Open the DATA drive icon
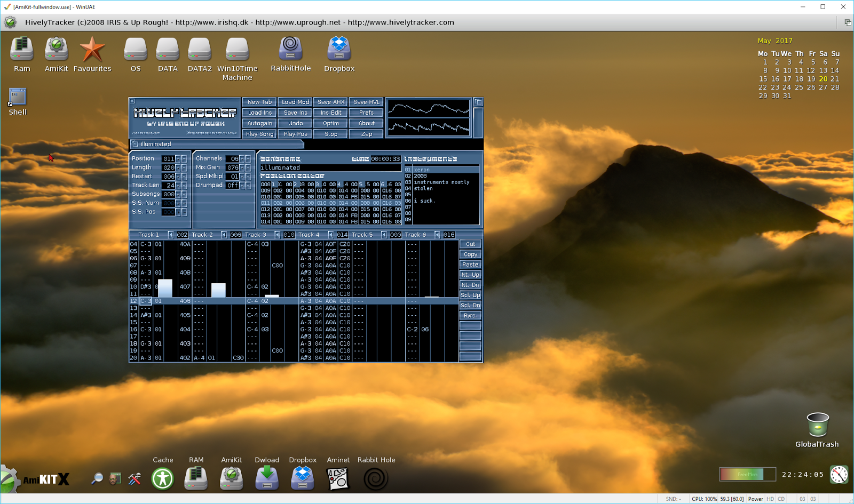 coord(168,50)
